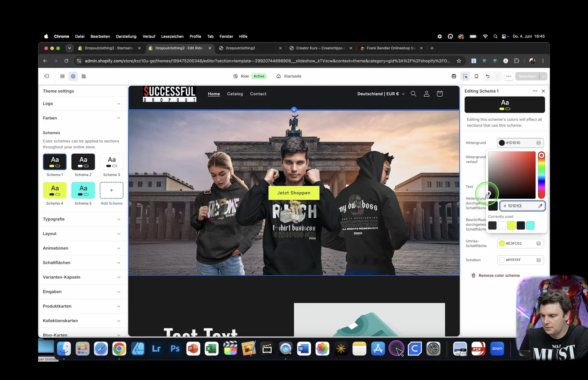588x380 pixels.
Task: Switch to mobile preview icon
Action: tap(476, 76)
